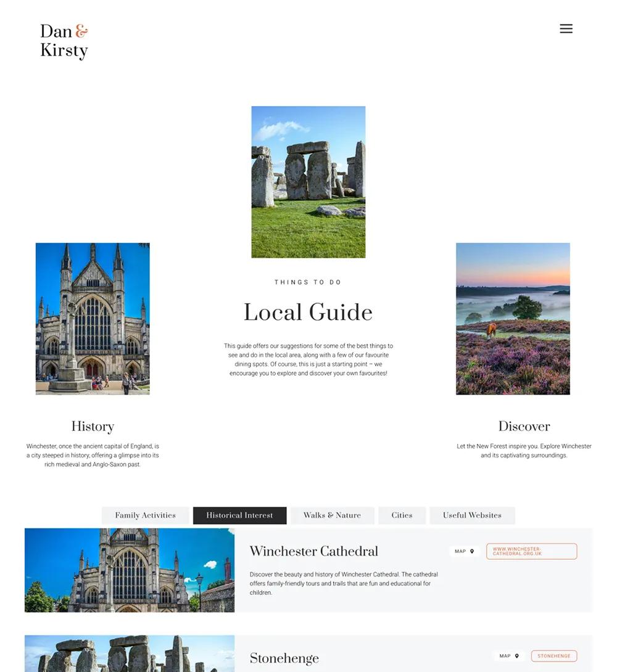The height and width of the screenshot is (672, 617).
Task: Click the Winchester Cathedral listing photo
Action: 129,570
